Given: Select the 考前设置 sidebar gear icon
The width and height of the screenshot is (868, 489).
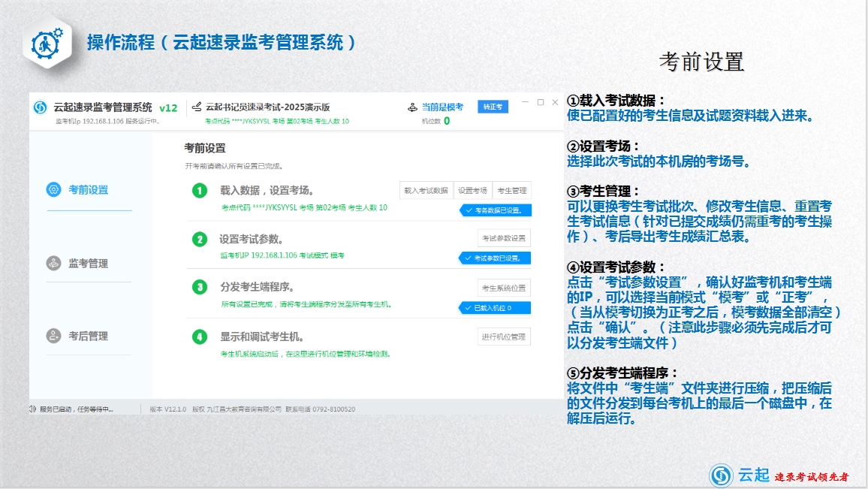Looking at the screenshot, I should (54, 189).
